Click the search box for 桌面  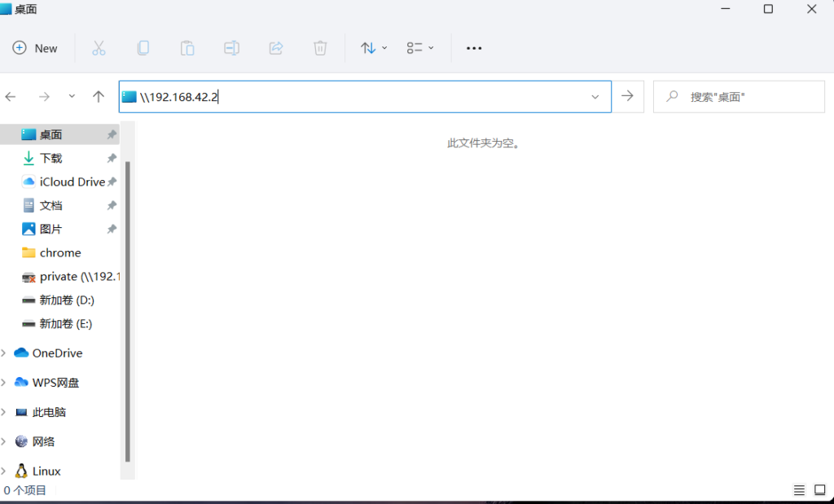tap(740, 97)
